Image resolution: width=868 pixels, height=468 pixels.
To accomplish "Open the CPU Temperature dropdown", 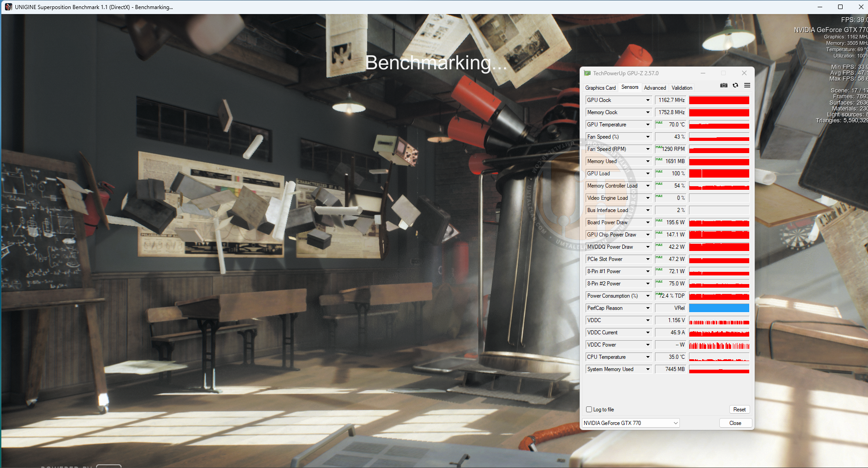I will click(648, 357).
